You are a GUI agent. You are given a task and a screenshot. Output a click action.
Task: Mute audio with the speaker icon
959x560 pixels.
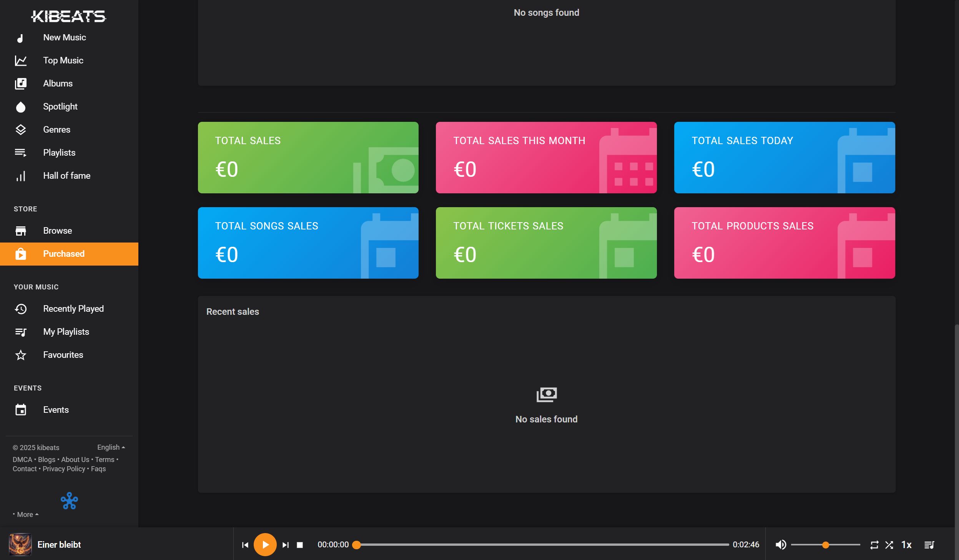[x=781, y=545]
